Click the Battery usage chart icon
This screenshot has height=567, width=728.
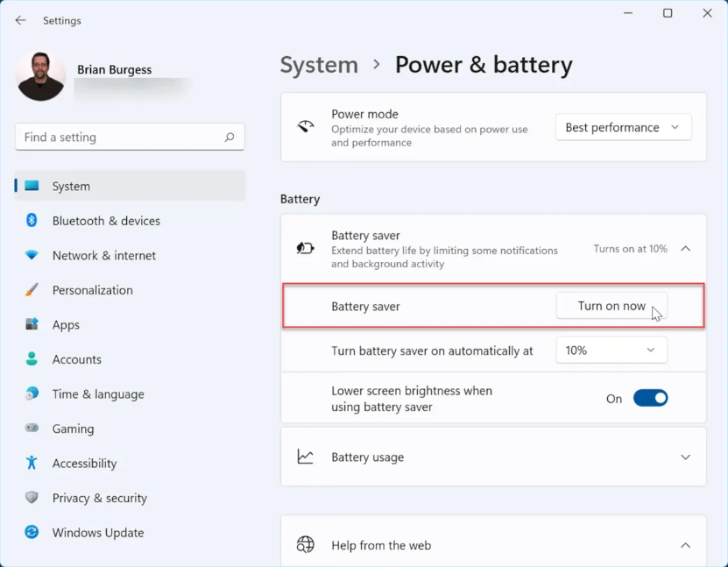pyautogui.click(x=306, y=457)
